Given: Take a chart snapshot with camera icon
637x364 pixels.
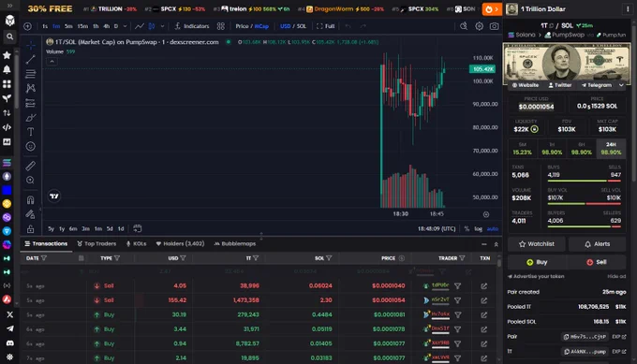Looking at the screenshot, I should (x=494, y=26).
